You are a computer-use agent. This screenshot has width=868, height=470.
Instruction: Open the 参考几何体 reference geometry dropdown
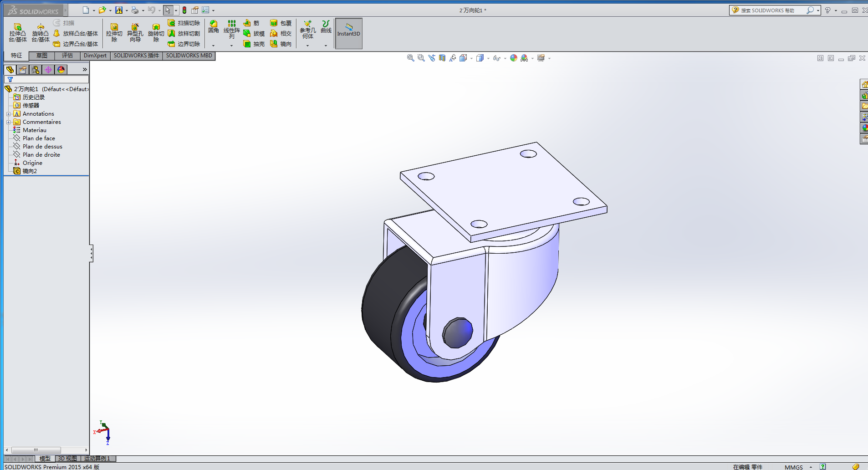(307, 46)
